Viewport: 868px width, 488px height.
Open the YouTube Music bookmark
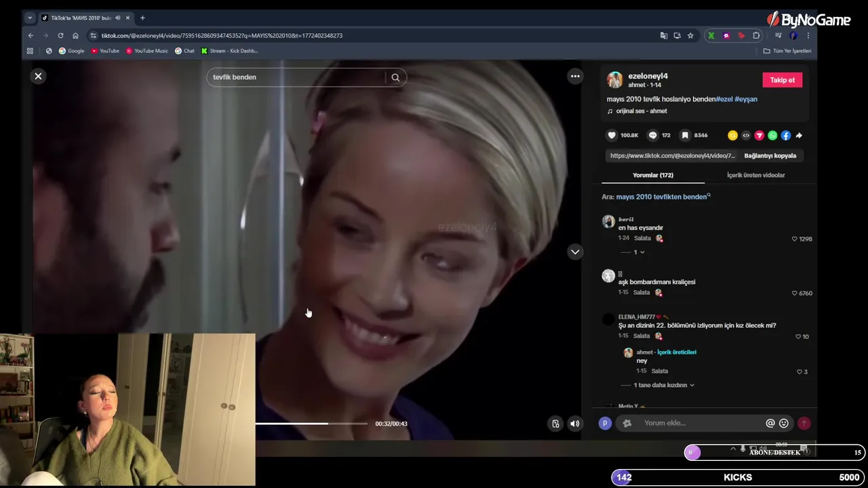coord(146,51)
